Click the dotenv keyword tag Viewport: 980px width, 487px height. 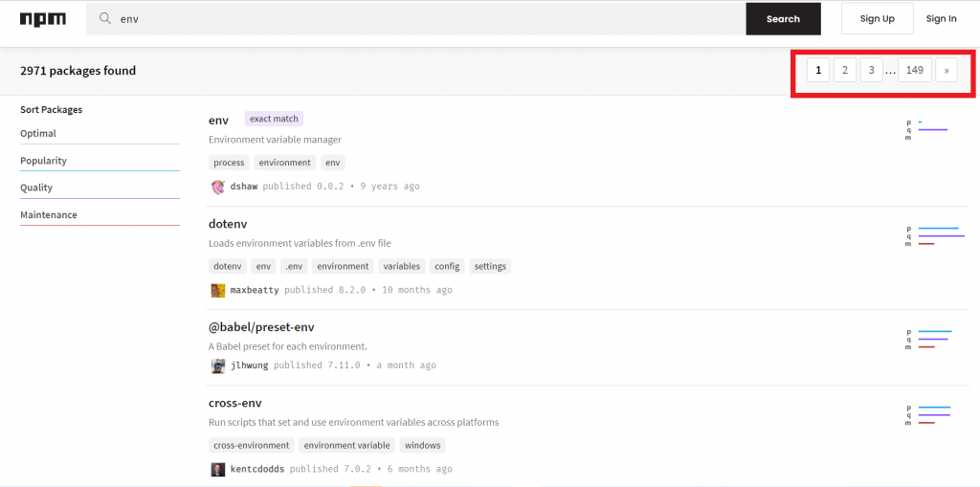point(228,266)
